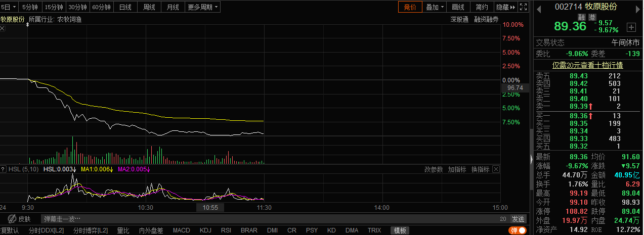Switch to 简约 simple mode
Viewport: 644px width, 235px height.
pyautogui.click(x=482, y=7)
